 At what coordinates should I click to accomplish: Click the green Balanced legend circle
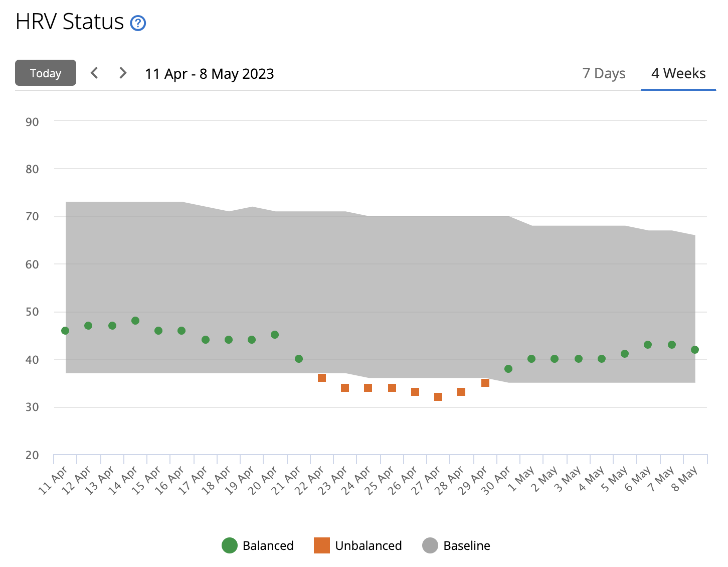coord(230,545)
